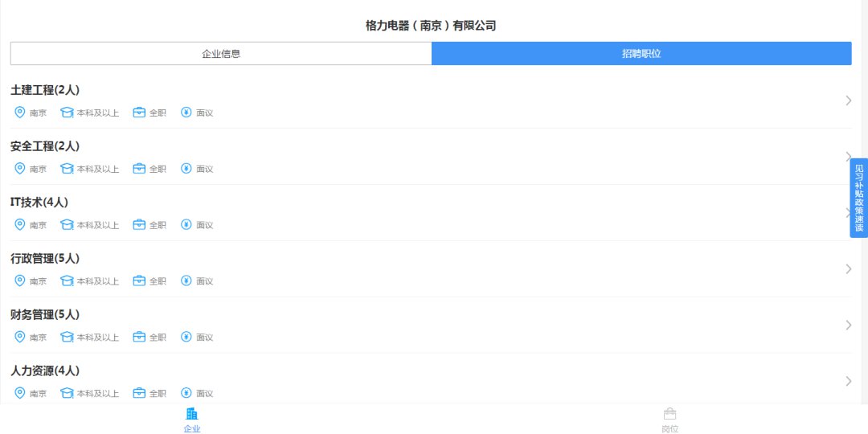Switch to the 企业信息 tab
The height and width of the screenshot is (434, 868).
[x=221, y=54]
